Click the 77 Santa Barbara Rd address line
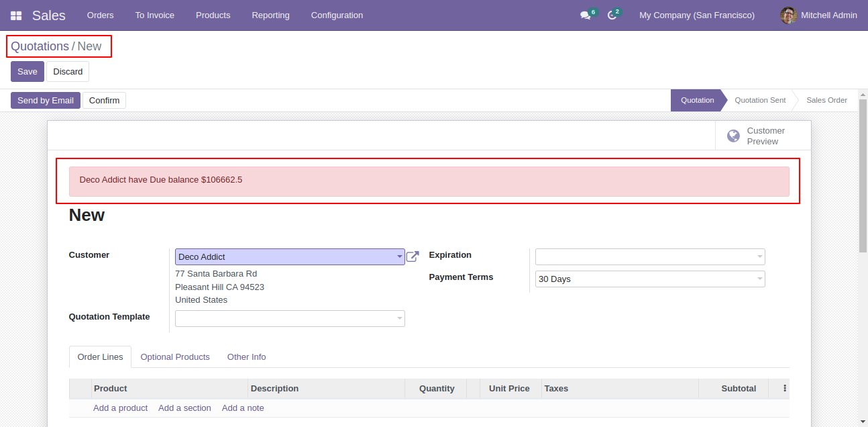The width and height of the screenshot is (868, 427). (216, 274)
